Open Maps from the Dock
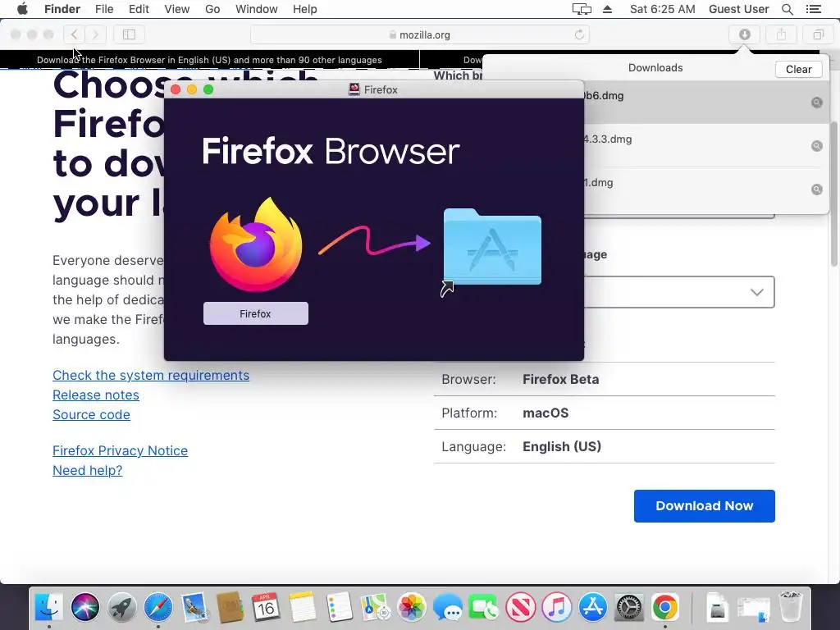 (375, 608)
